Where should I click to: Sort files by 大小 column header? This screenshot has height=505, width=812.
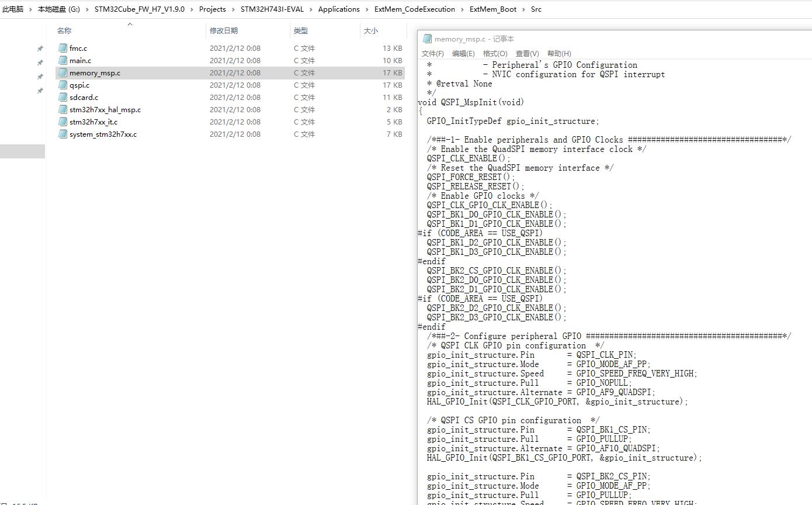370,30
